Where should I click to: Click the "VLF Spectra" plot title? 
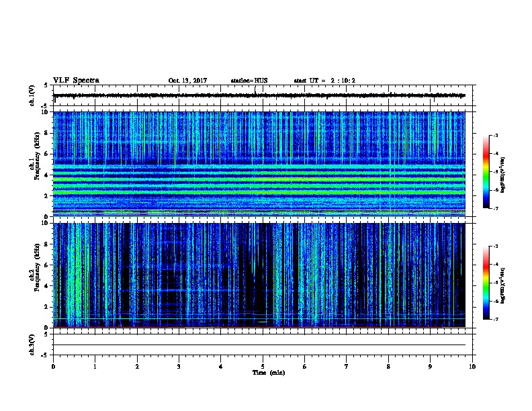pyautogui.click(x=76, y=81)
